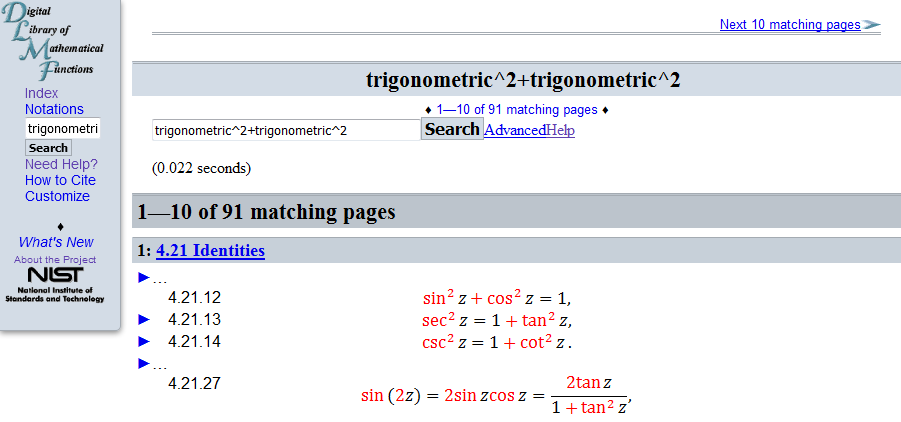
Task: Click blue triangle marker beside equation 4.21.13
Action: 144,320
